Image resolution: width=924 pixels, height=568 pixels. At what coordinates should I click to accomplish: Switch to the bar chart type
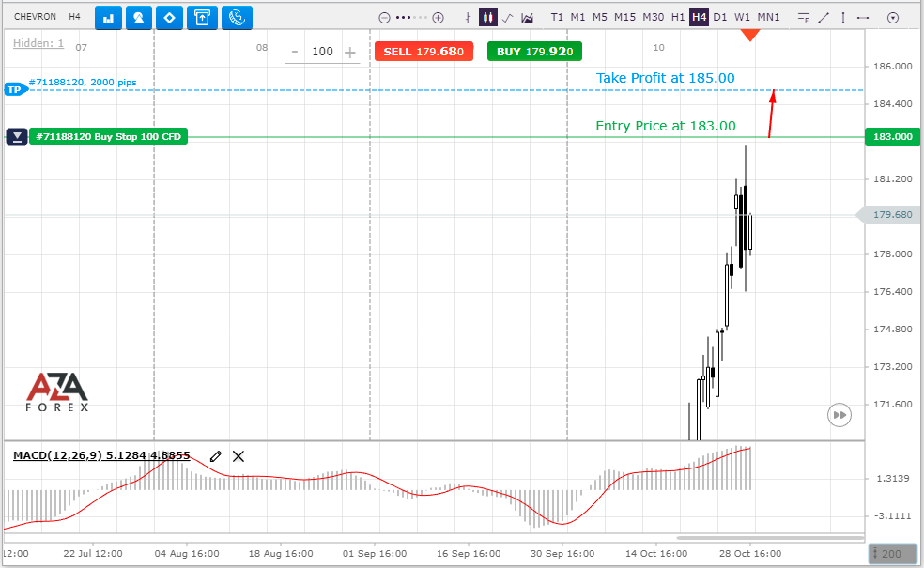468,18
